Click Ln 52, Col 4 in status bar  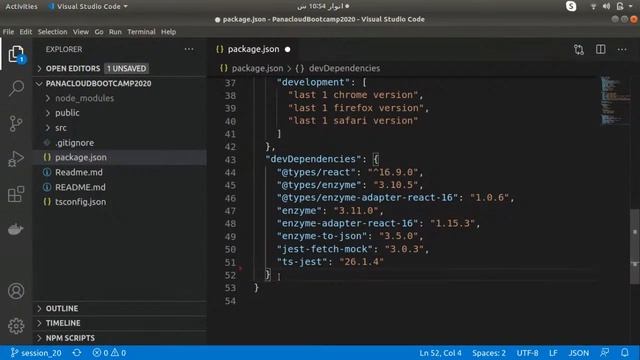(x=440, y=353)
